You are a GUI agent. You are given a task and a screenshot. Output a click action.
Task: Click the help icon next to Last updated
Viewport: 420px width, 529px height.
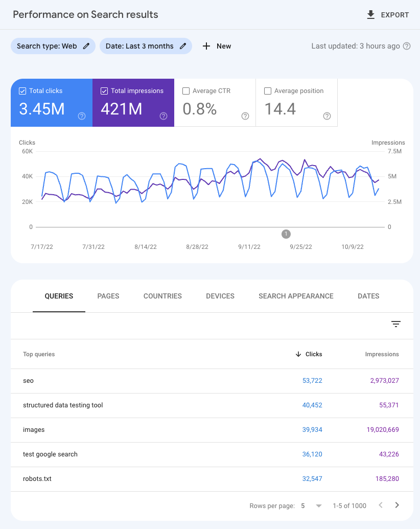coord(406,46)
